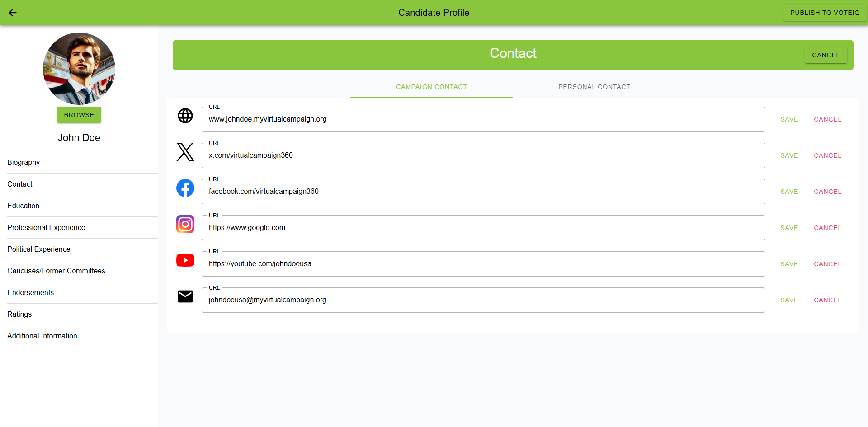This screenshot has height=427, width=868.
Task: Cancel the Contact section header edit
Action: 826,55
